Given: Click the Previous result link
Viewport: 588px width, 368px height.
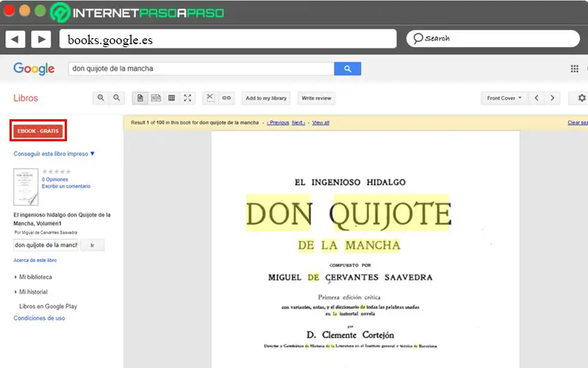Looking at the screenshot, I should click(278, 123).
